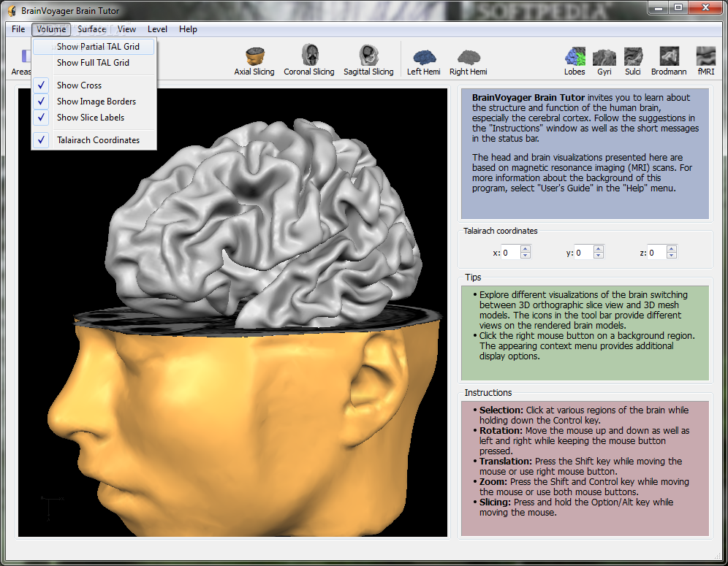Choose Show Partial TAL Grid

pos(94,47)
